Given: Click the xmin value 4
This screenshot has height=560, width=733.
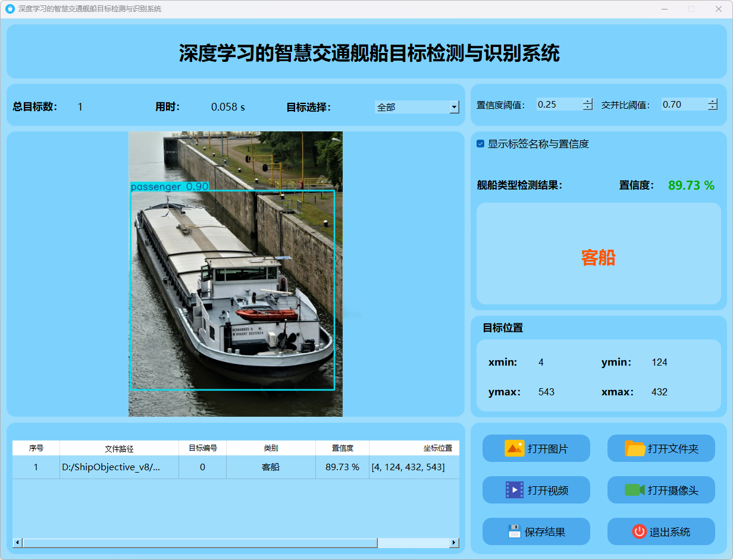Looking at the screenshot, I should coord(541,362).
